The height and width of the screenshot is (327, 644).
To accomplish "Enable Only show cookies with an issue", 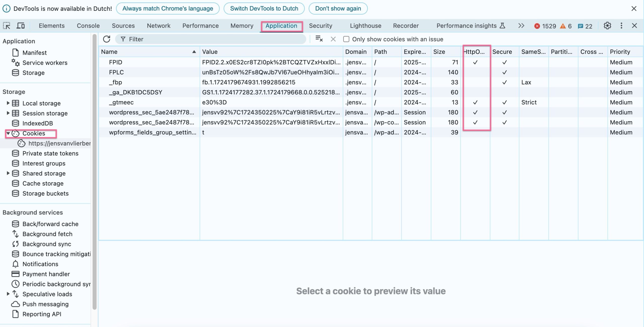I will coord(346,39).
